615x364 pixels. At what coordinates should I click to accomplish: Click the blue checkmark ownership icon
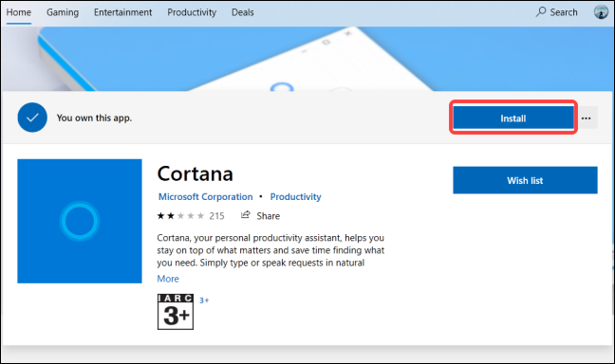coord(32,118)
